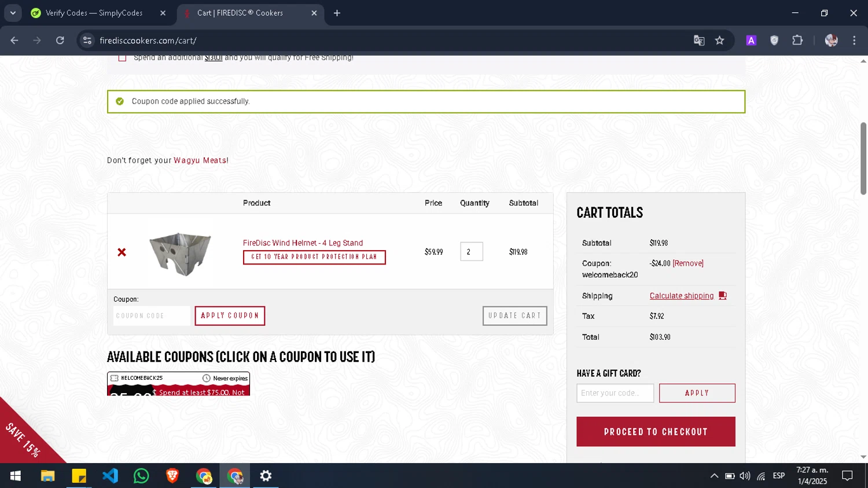Open WhatsApp from the taskbar
This screenshot has width=868, height=488.
(141, 476)
